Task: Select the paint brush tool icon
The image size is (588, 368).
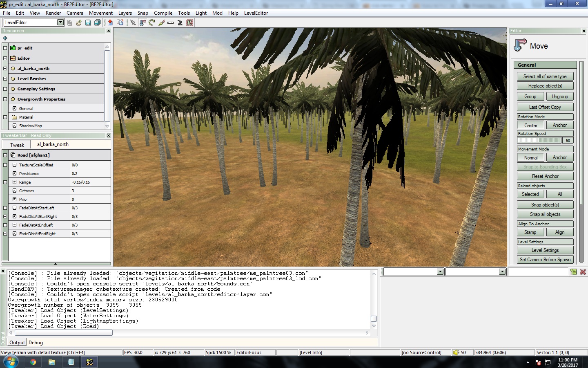Action: click(161, 22)
